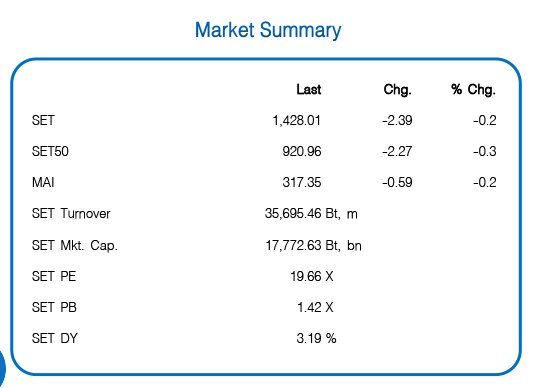Click SET change value -2.39
Screen dimensions: 540x388
[397, 120]
